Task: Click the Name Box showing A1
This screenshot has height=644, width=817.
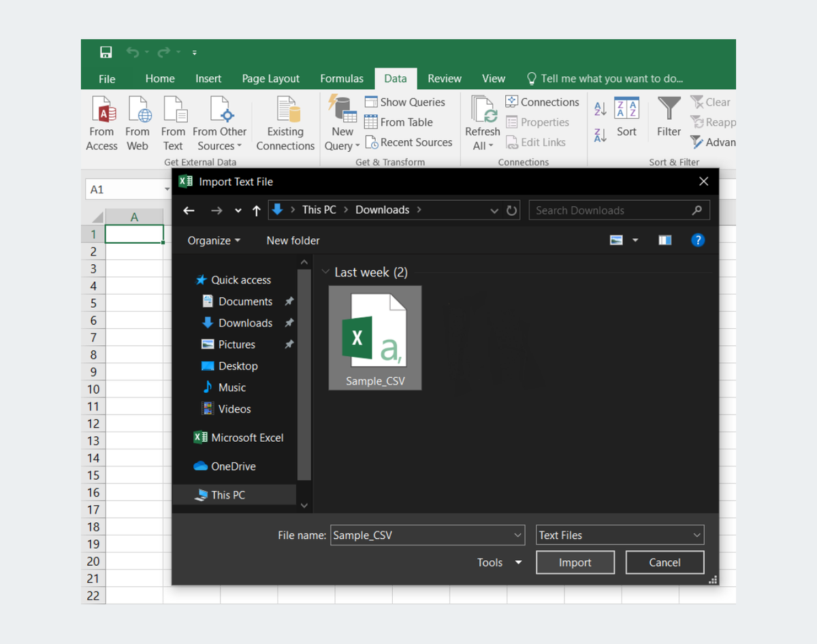Action: [x=127, y=189]
